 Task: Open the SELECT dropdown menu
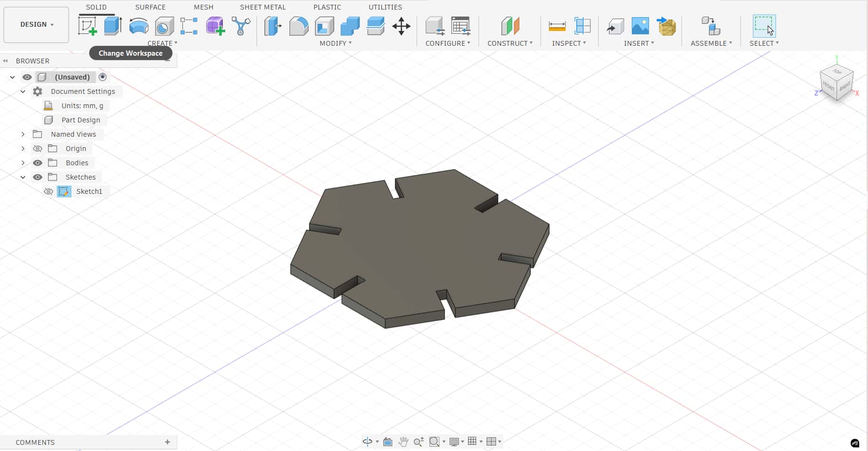point(764,43)
